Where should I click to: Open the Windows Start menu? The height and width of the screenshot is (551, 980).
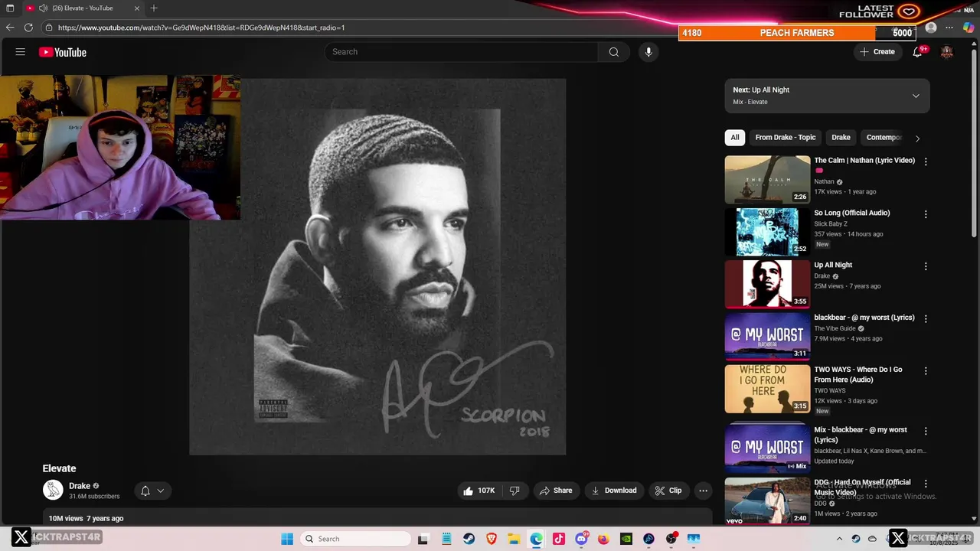287,539
